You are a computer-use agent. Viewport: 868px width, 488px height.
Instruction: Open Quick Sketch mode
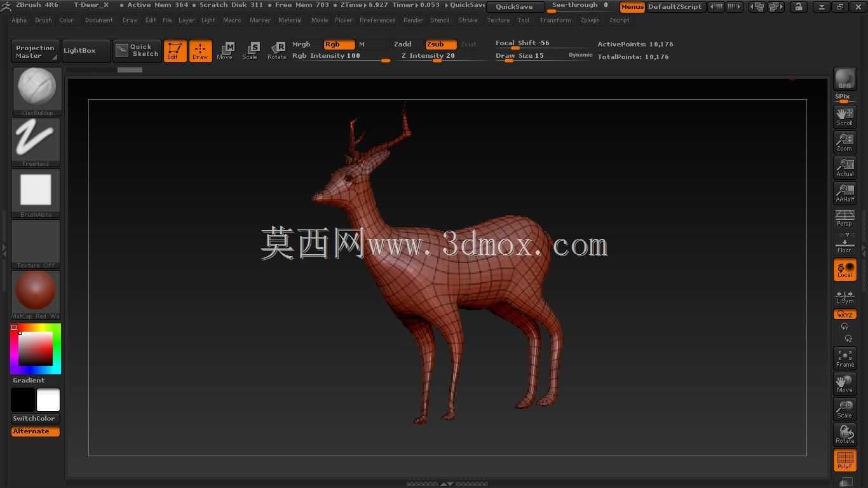click(x=137, y=50)
